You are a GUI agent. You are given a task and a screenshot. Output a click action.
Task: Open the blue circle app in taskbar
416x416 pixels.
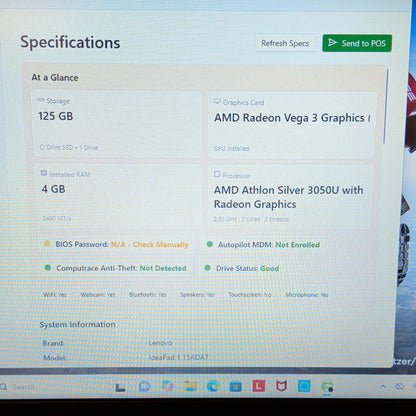coord(304,386)
